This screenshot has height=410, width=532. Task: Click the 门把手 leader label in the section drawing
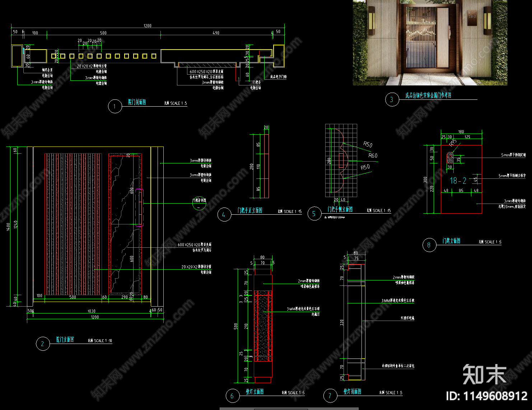257,83
